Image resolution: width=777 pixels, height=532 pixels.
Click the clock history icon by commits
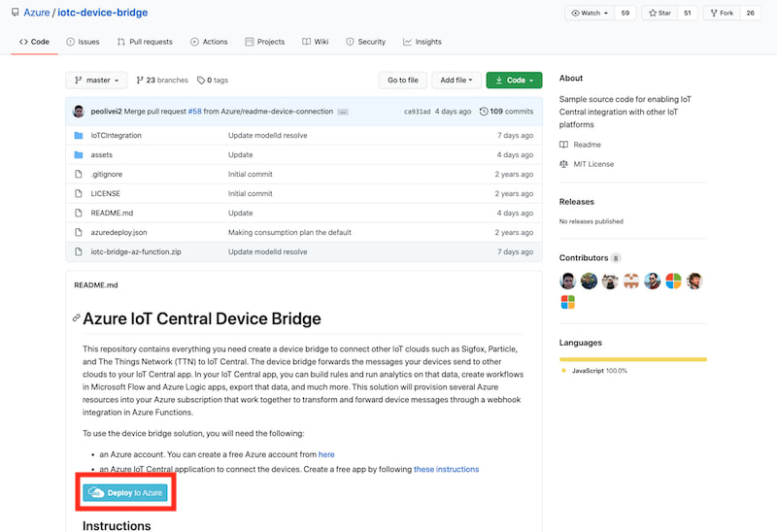(x=484, y=111)
